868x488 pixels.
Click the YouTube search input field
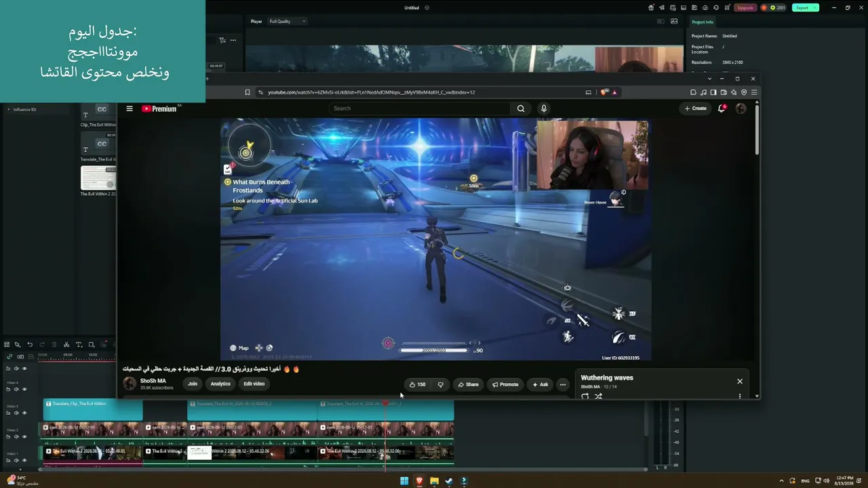[x=419, y=108]
